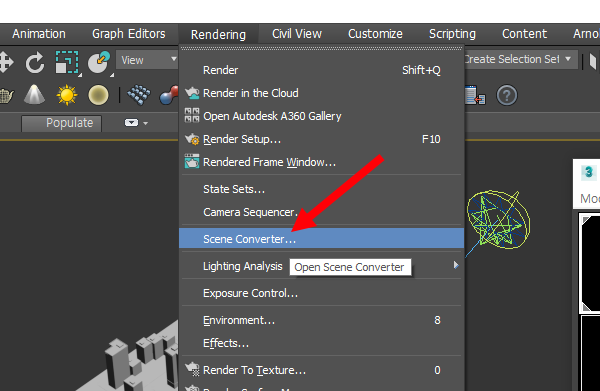
Task: Open the Populate ribbon tab
Action: tap(62, 123)
